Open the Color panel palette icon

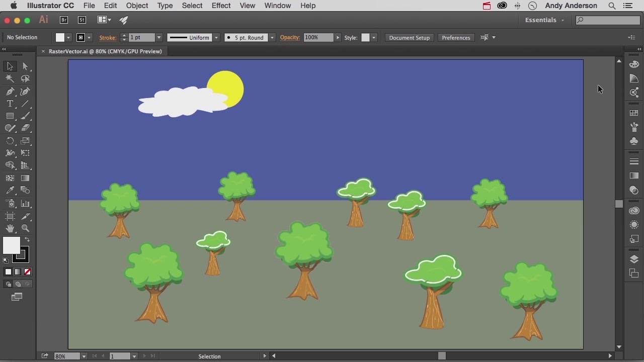pyautogui.click(x=634, y=64)
